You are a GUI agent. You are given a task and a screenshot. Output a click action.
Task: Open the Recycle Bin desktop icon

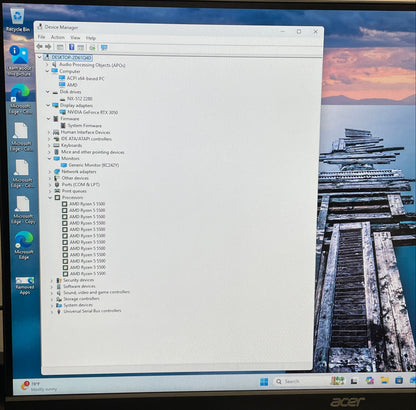point(17,20)
